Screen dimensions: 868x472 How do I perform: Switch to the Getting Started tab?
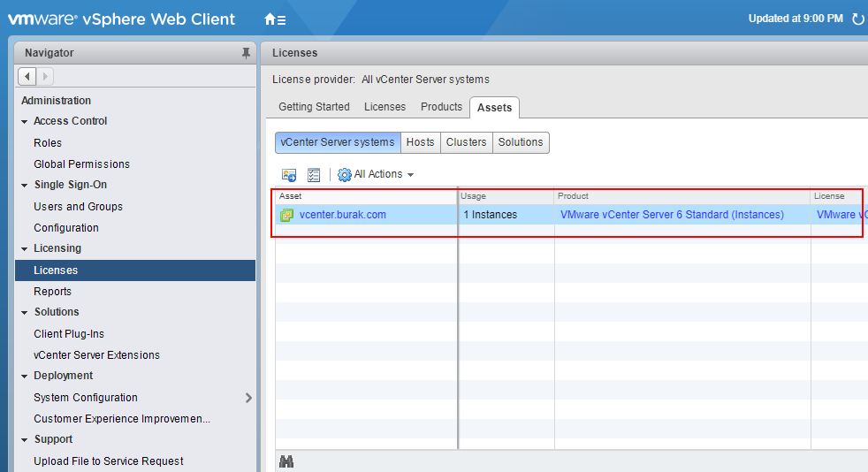tap(314, 107)
